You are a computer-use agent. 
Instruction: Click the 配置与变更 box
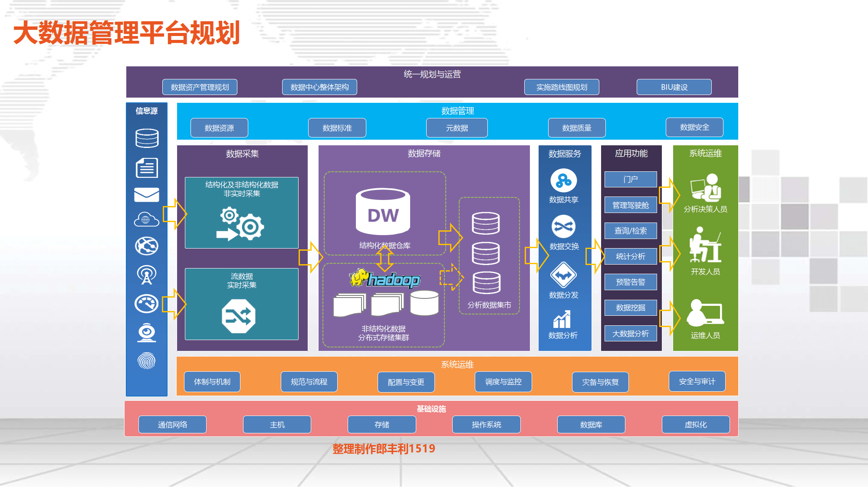click(x=406, y=382)
